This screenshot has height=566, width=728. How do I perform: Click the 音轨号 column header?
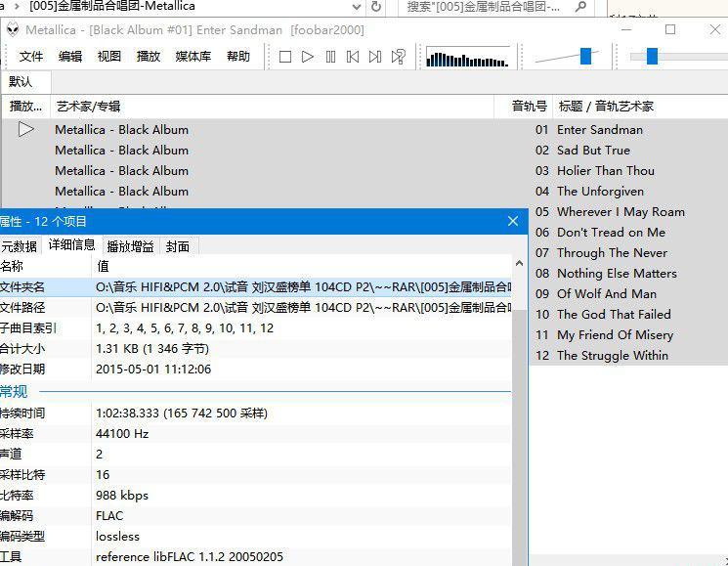(x=523, y=107)
